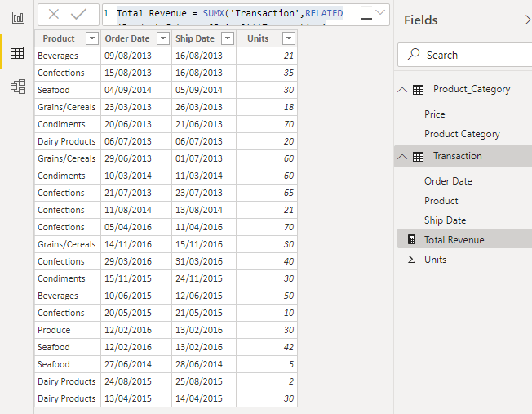Viewport: 532px width, 414px height.
Task: Open the Model relationships view icon
Action: 18,87
